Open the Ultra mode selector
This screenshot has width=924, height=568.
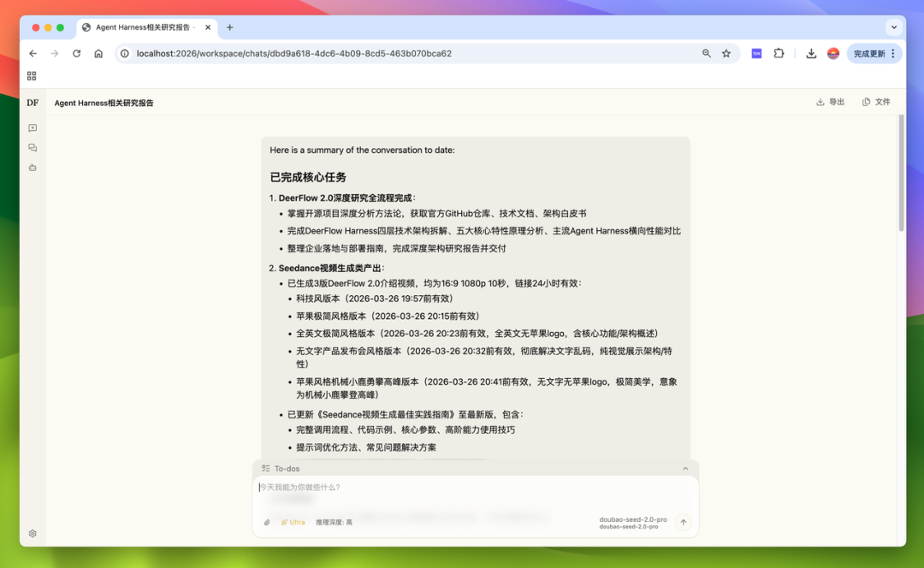tap(293, 522)
